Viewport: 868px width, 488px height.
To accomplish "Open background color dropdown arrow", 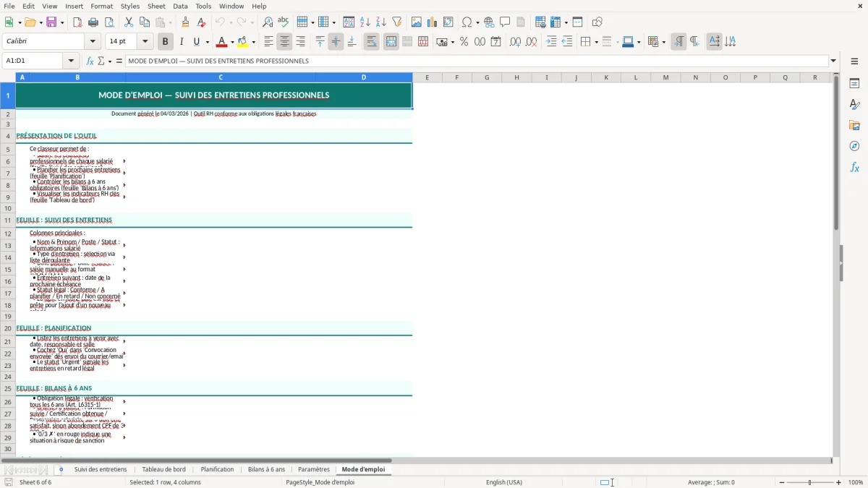I will pos(253,42).
